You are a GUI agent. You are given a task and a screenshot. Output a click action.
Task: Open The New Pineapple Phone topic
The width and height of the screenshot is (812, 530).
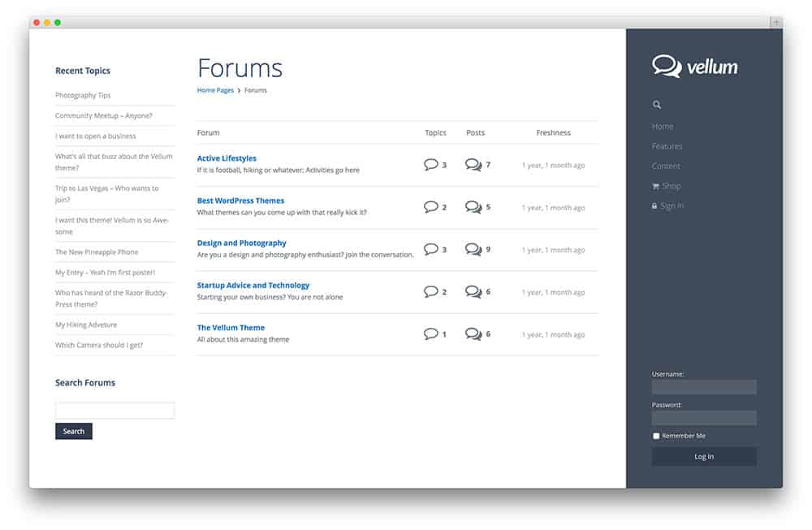click(97, 252)
